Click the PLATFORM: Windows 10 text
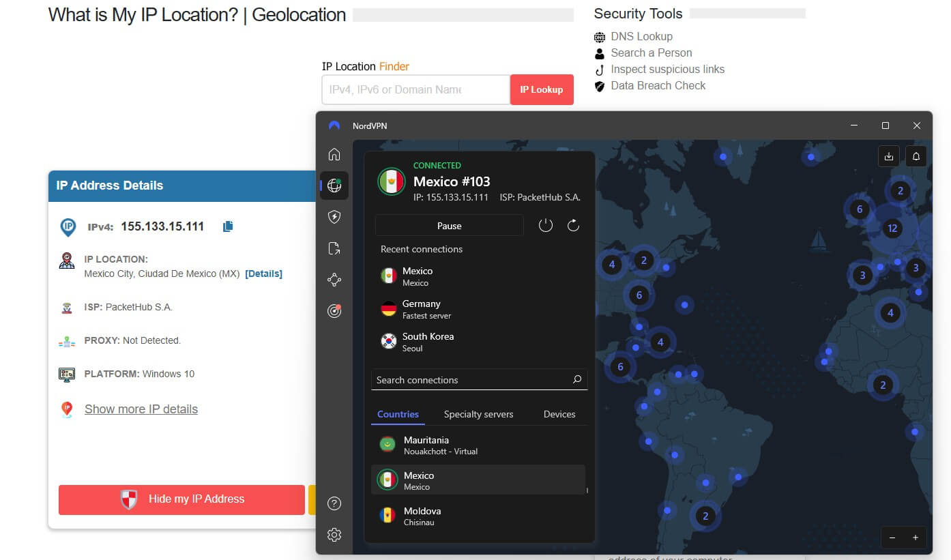 139,374
